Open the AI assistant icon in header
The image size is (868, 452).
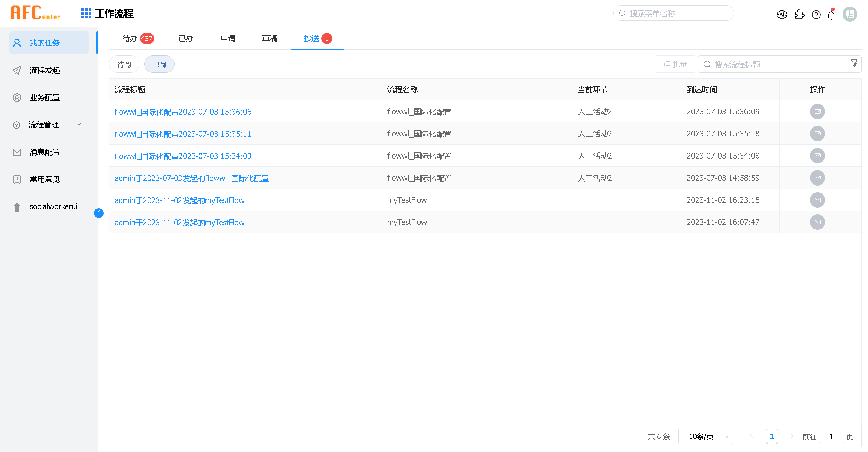(x=782, y=15)
